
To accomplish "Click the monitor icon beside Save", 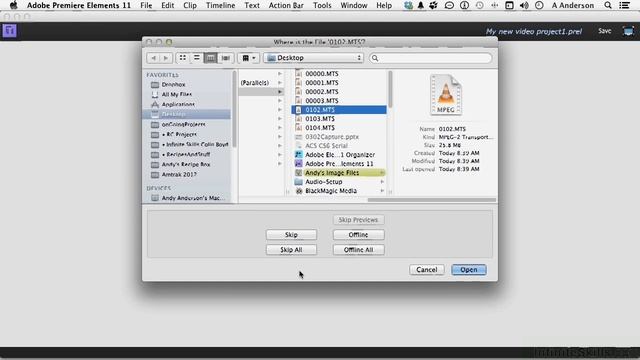I will 628,31.
